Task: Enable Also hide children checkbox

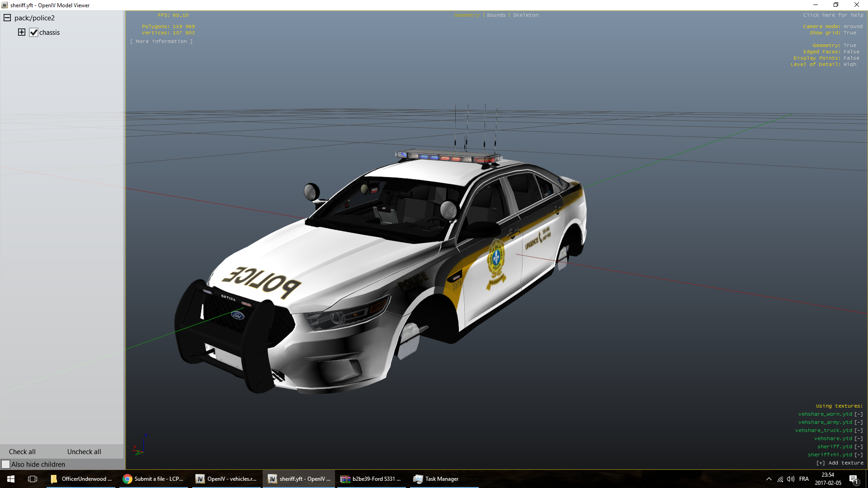Action: (6, 464)
